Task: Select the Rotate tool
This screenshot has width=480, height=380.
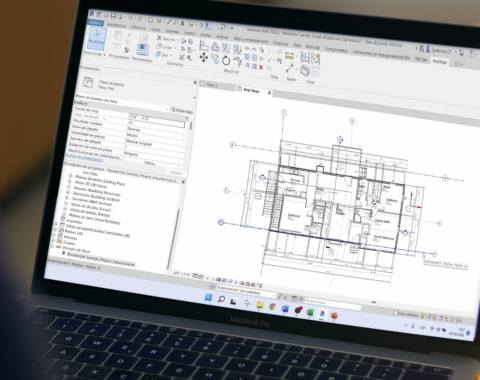Action: 226,60
